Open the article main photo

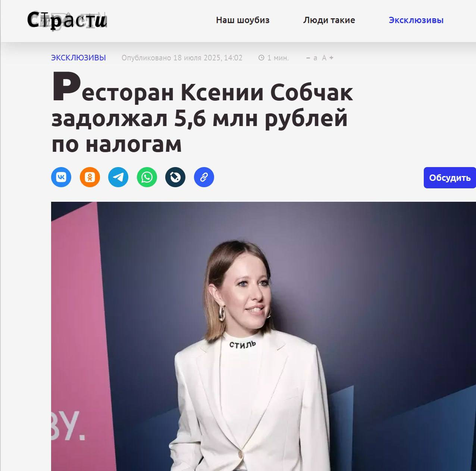pos(263,336)
